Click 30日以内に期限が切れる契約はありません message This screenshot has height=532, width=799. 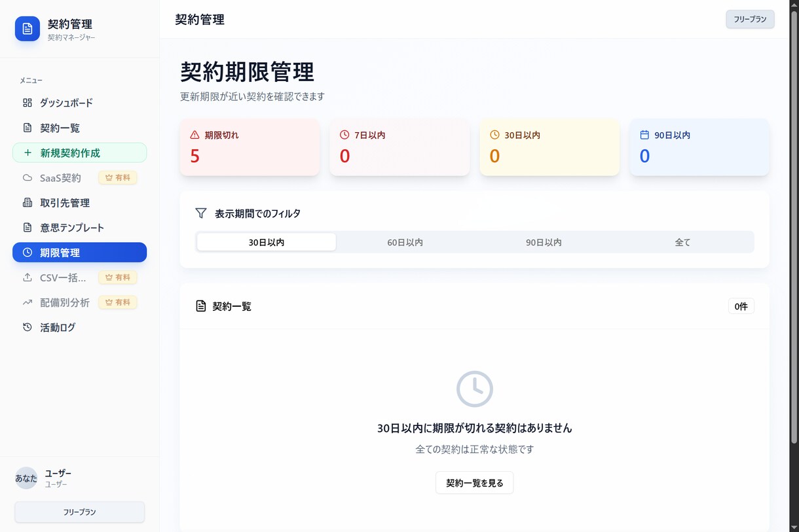pos(475,429)
